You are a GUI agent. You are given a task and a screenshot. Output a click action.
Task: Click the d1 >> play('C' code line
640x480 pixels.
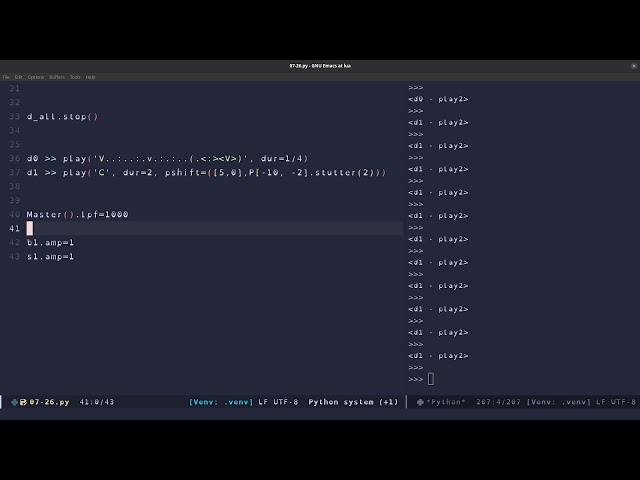(x=206, y=173)
